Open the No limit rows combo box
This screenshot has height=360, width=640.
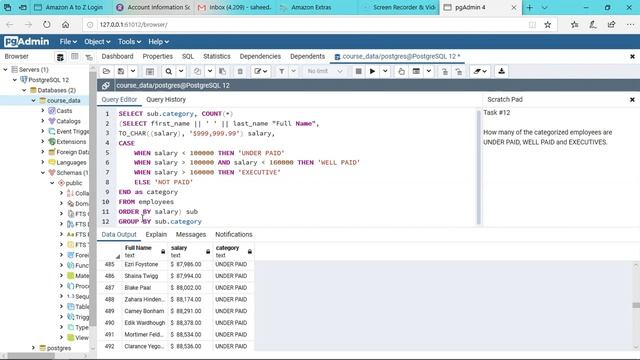[324, 71]
